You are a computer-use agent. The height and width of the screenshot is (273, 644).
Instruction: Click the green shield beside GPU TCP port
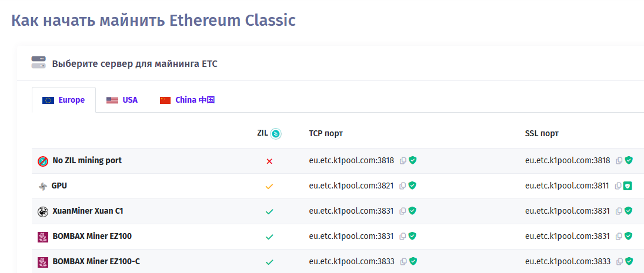pyautogui.click(x=412, y=186)
